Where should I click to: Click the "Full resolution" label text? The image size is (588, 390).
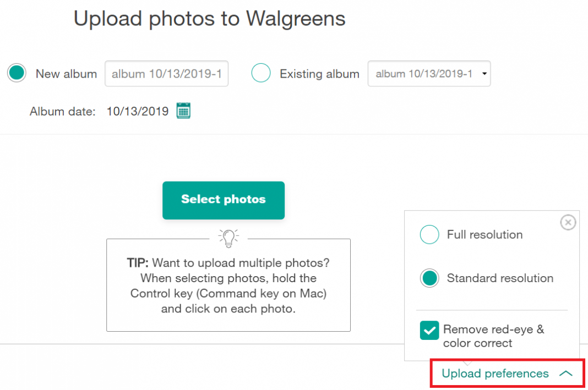(484, 235)
